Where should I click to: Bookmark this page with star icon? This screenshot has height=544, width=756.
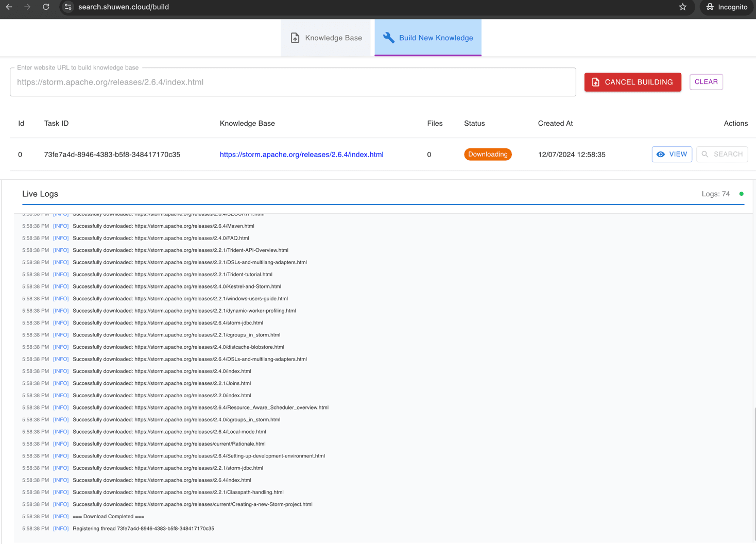(682, 7)
